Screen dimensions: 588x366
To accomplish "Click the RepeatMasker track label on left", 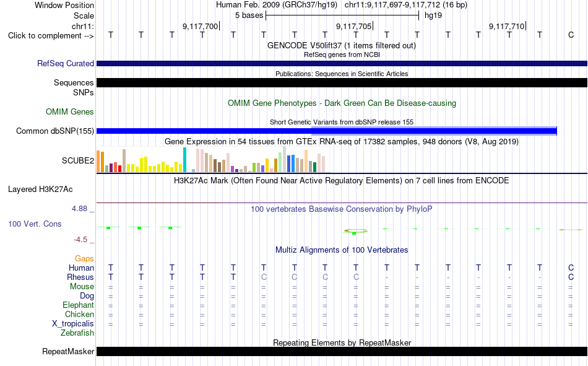I will 68,351.
